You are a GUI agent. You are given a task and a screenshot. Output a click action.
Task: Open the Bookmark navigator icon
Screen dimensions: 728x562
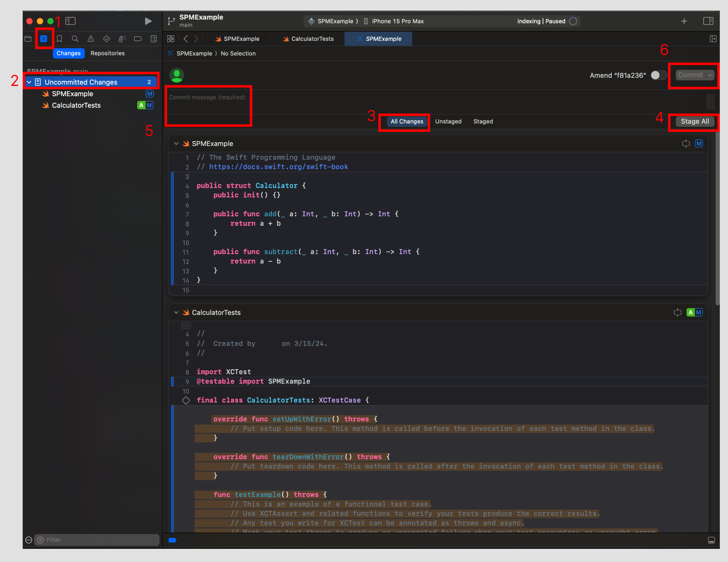59,39
